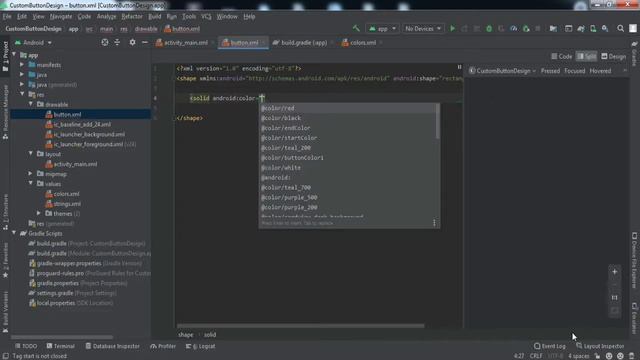Open the No Devices dropdown
Screen dimensions: 640x360
422,29
